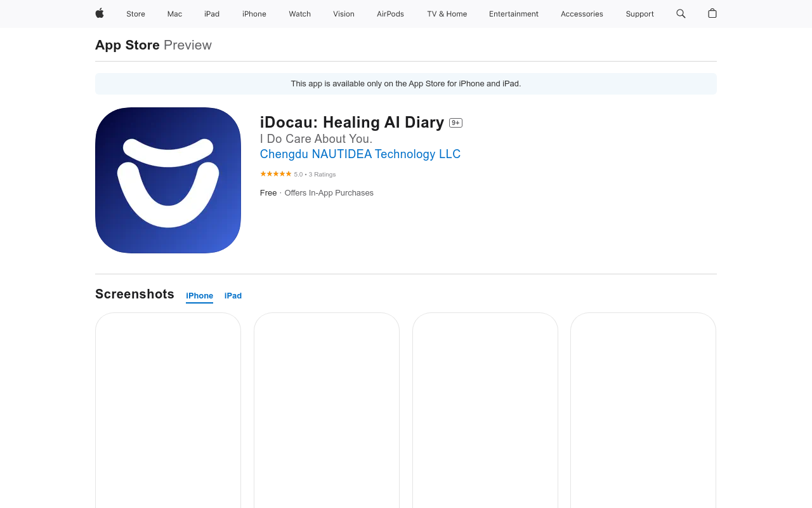Click the third screenshot placeholder
812x508 pixels.
pos(485,410)
